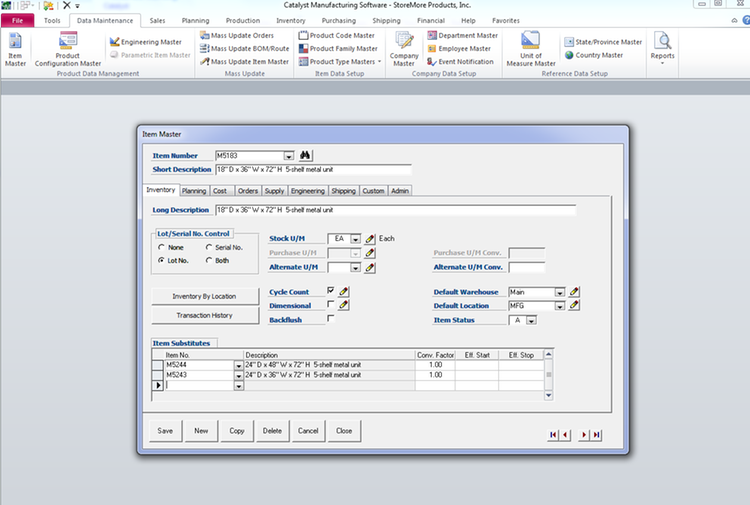
Task: Open Department Master
Action: 463,35
